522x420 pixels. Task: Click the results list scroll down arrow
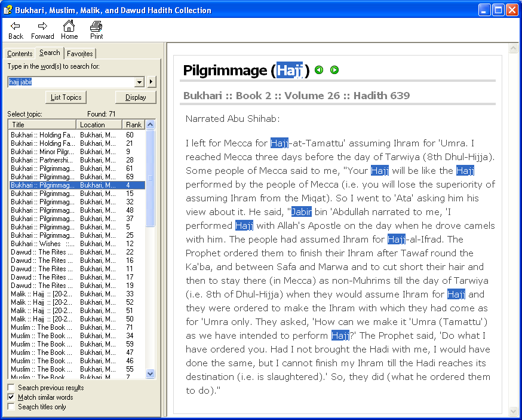151,374
